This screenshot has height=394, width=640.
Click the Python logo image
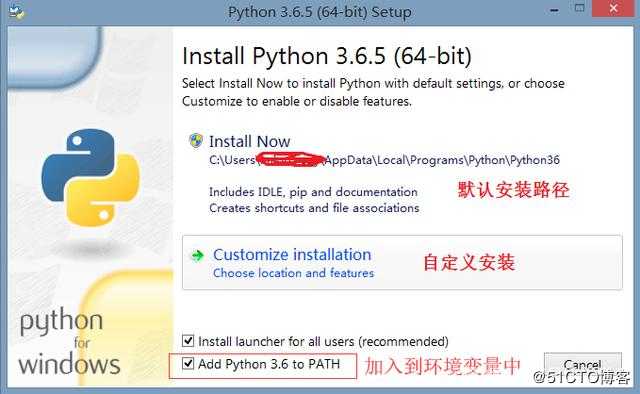pos(91,178)
